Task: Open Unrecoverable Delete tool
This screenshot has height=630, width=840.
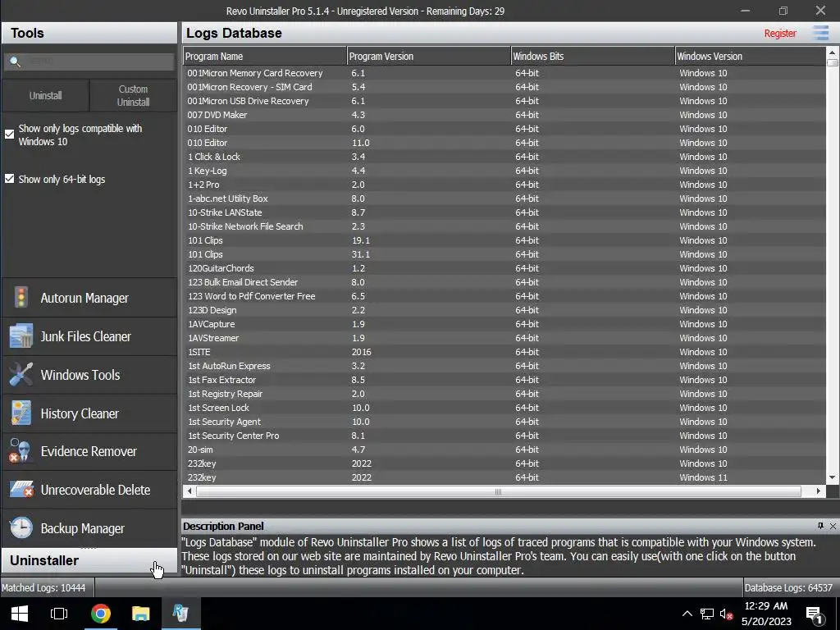Action: 89,490
